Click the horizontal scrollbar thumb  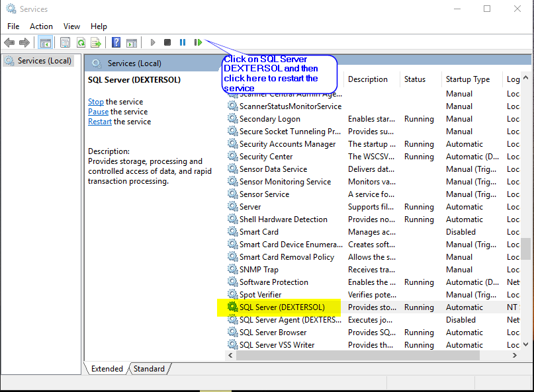[x=358, y=355]
